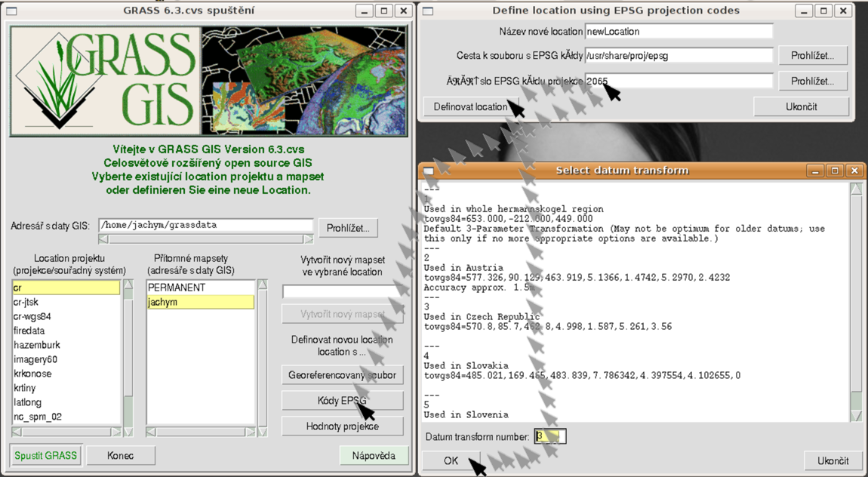The height and width of the screenshot is (477, 868).
Task: Select location krkonose
Action: (x=66, y=374)
